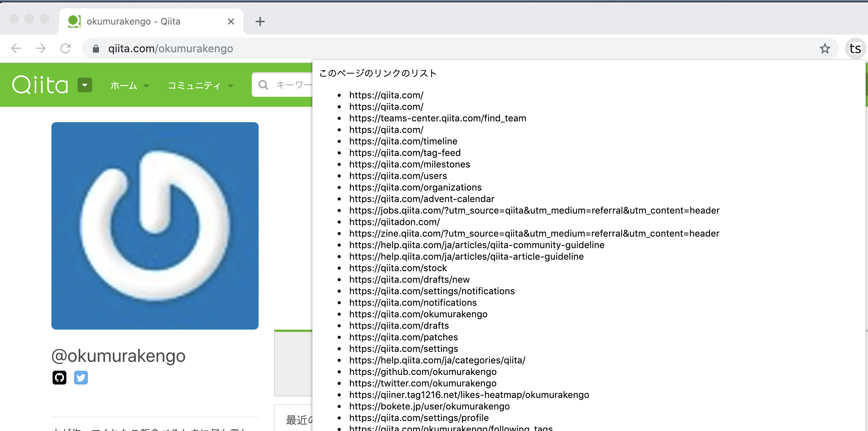The height and width of the screenshot is (431, 868).
Task: Click the zine.qiita.com link entry
Action: [x=534, y=234]
